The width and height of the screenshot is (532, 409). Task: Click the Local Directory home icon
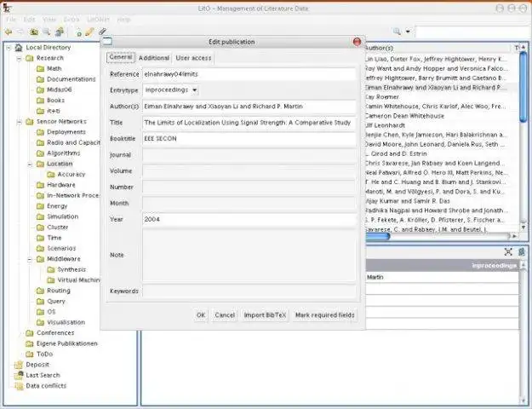coord(19,48)
